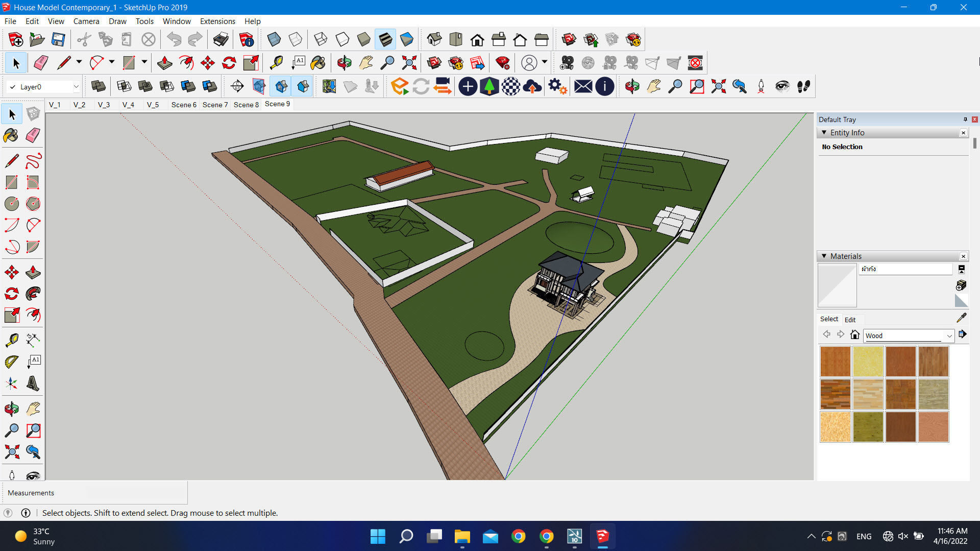This screenshot has height=551, width=980.
Task: Create a new material in Materials panel
Action: point(961,285)
